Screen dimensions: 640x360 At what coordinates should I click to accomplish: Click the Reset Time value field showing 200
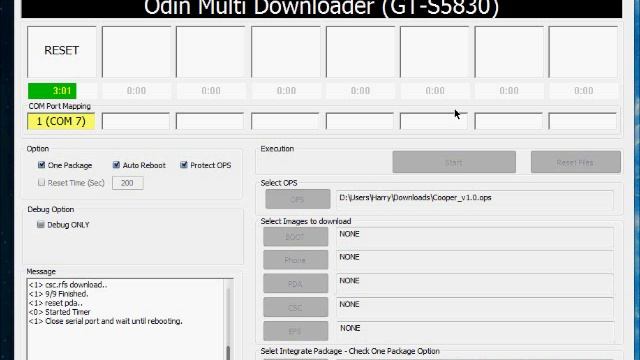(128, 183)
